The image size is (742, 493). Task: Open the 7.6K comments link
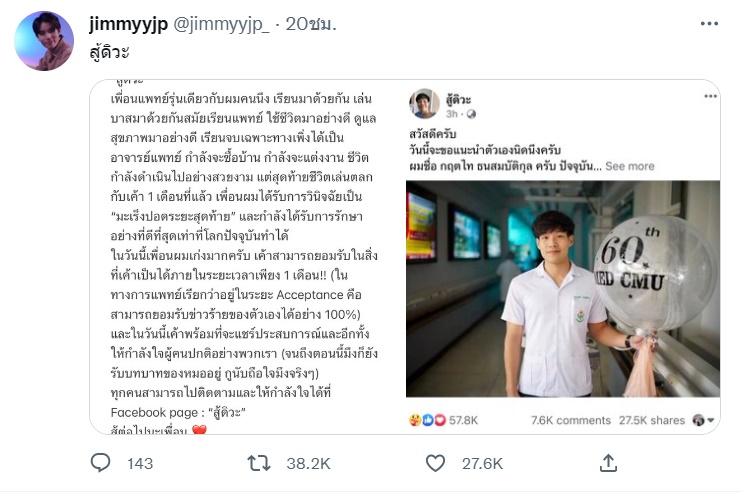click(x=573, y=420)
